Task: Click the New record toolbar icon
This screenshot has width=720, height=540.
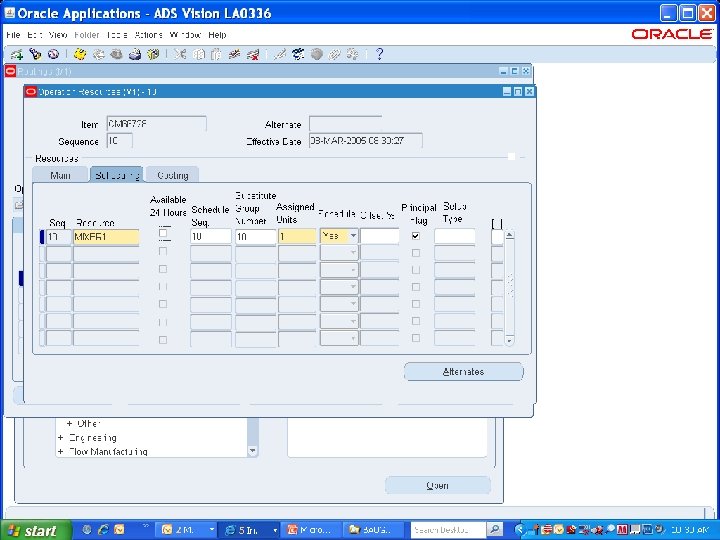Action: point(17,55)
